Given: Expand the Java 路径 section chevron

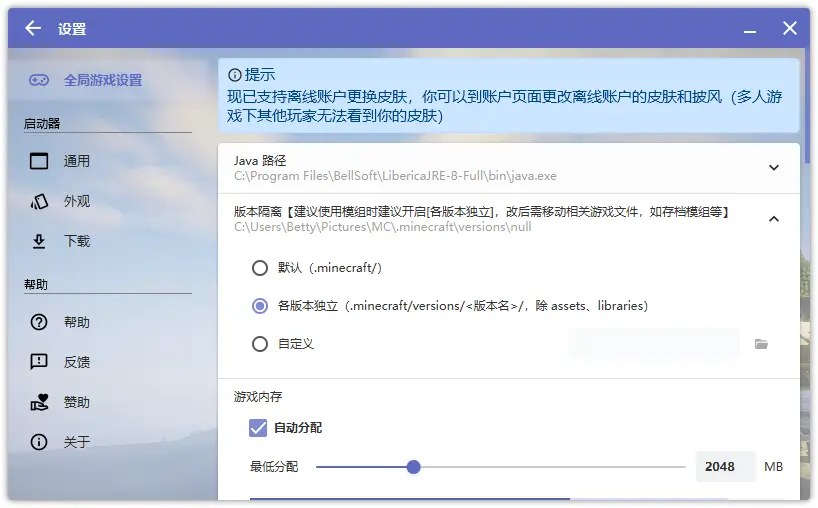Looking at the screenshot, I should click(773, 168).
